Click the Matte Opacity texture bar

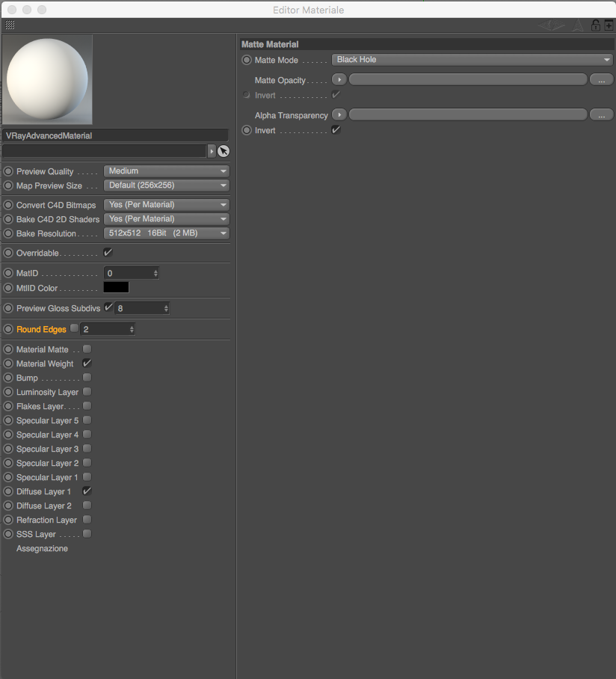(469, 80)
